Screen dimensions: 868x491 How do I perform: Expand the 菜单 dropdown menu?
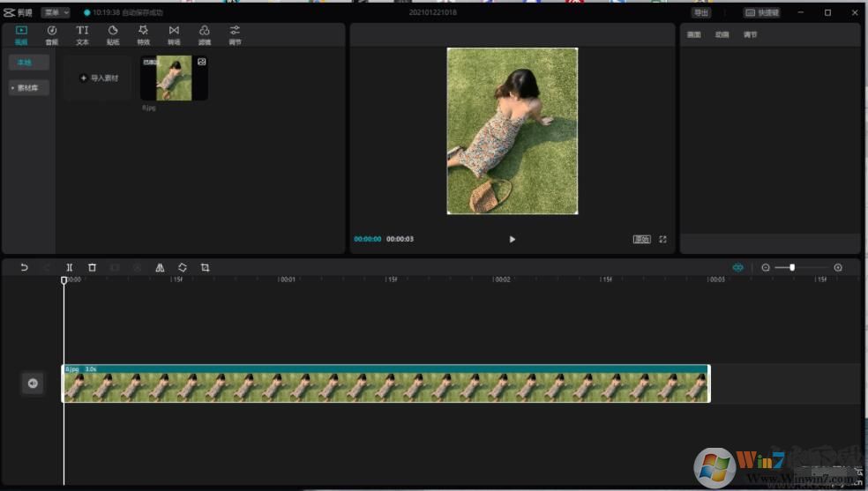click(55, 12)
